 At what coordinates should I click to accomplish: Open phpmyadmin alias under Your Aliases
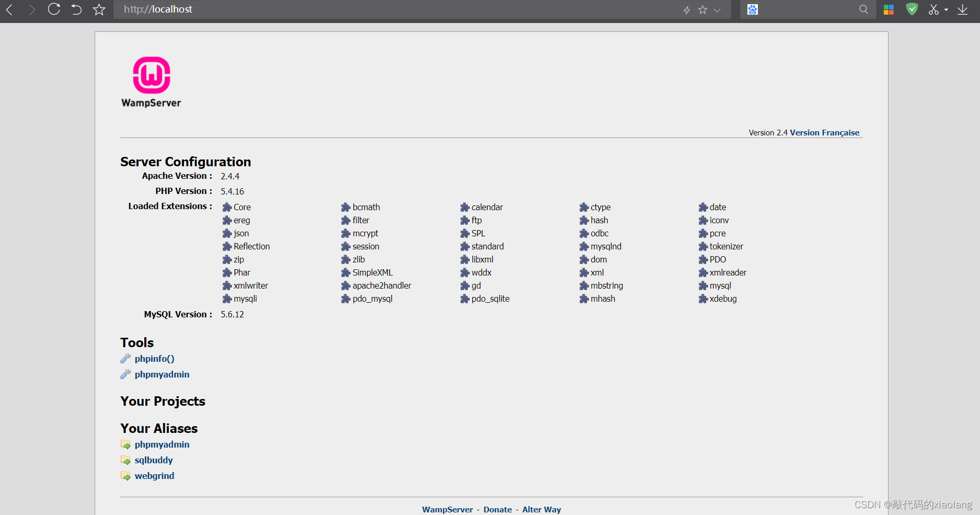click(162, 444)
